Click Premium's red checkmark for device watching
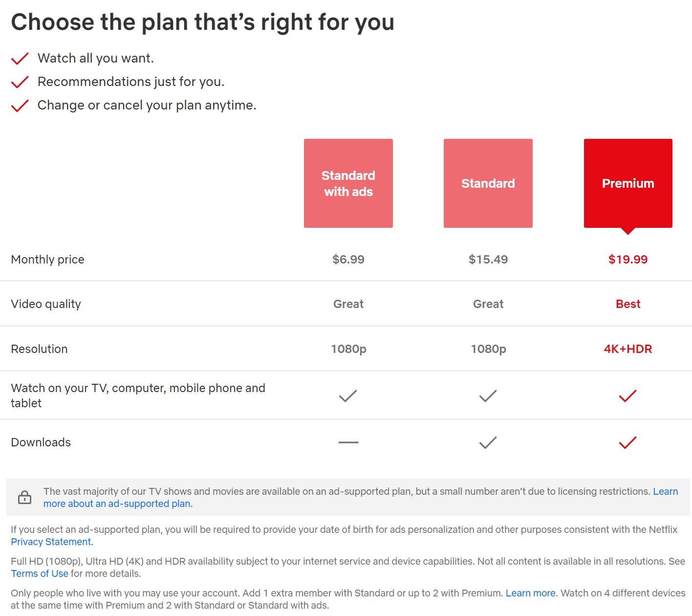 (x=628, y=396)
